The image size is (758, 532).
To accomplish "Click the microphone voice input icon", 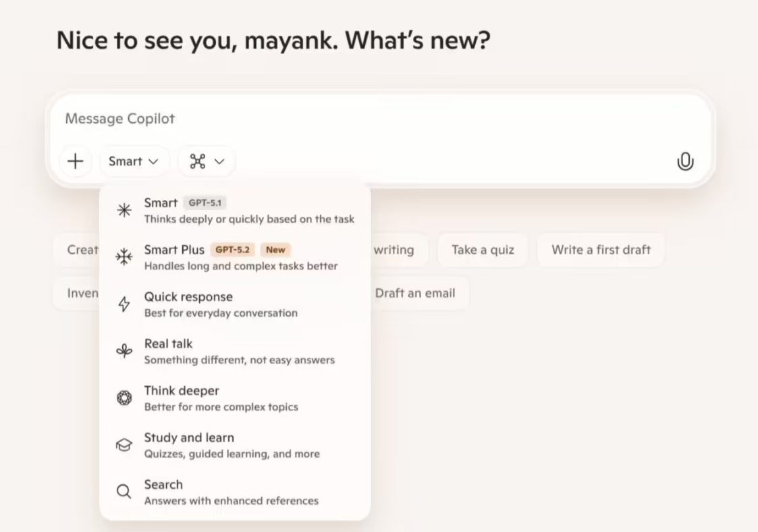I will point(685,161).
